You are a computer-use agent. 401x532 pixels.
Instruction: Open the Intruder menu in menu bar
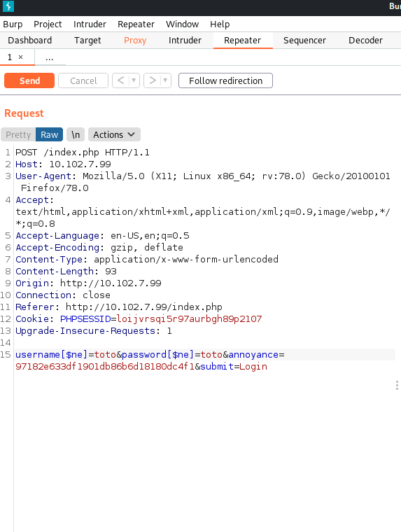90,24
